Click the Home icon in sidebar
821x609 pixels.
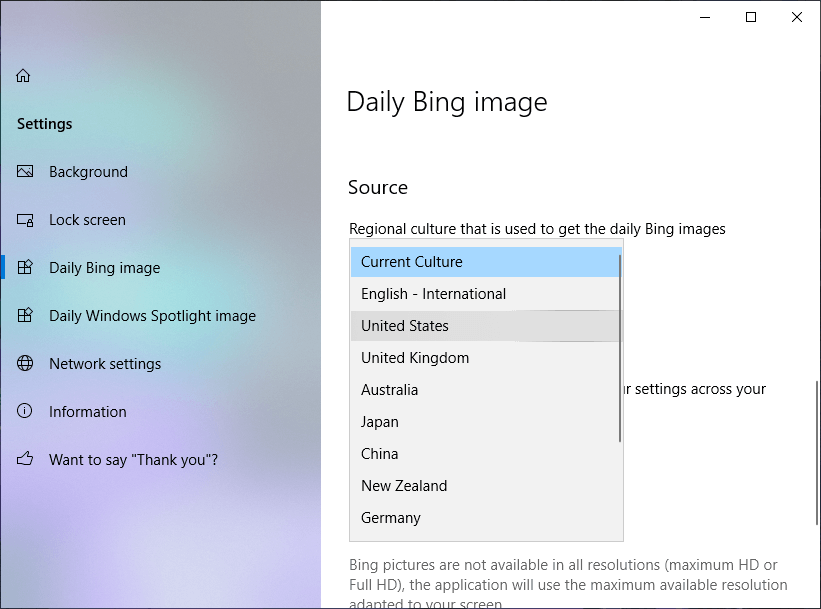(x=24, y=76)
